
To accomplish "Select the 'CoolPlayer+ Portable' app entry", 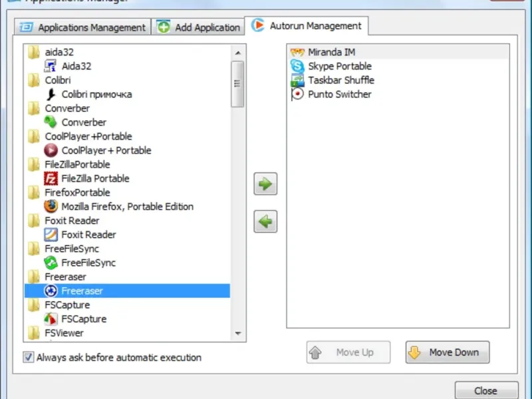I will (x=127, y=150).
